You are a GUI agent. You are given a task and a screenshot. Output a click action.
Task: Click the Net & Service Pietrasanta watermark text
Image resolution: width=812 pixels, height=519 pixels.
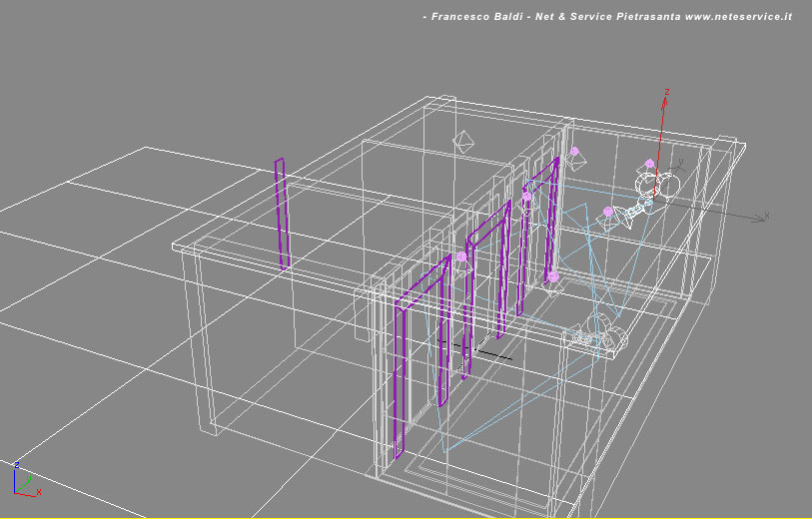(611, 17)
